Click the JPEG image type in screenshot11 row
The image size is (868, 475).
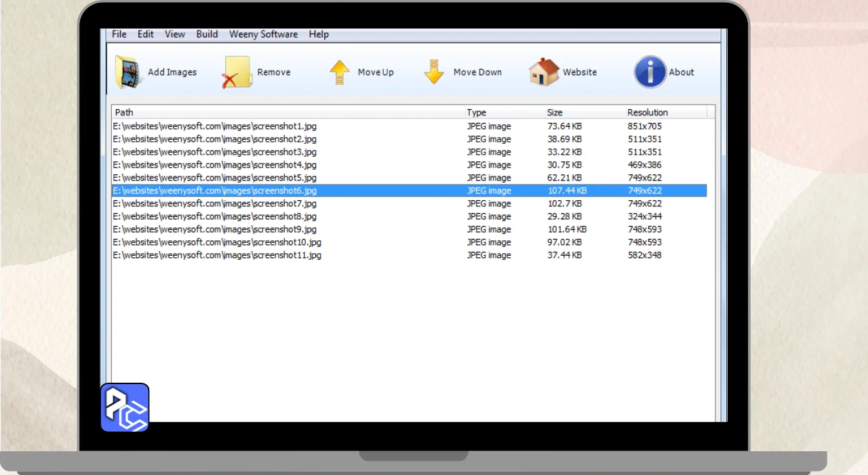coord(489,255)
